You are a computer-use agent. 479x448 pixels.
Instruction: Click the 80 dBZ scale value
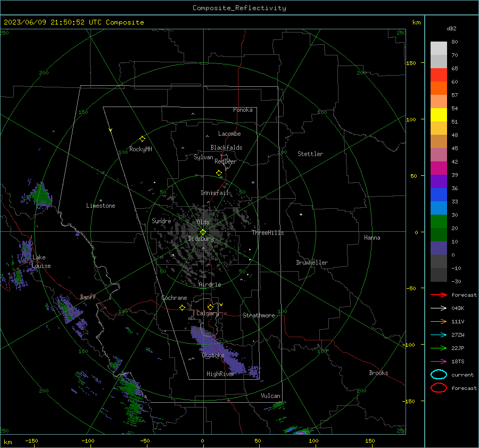click(x=455, y=42)
